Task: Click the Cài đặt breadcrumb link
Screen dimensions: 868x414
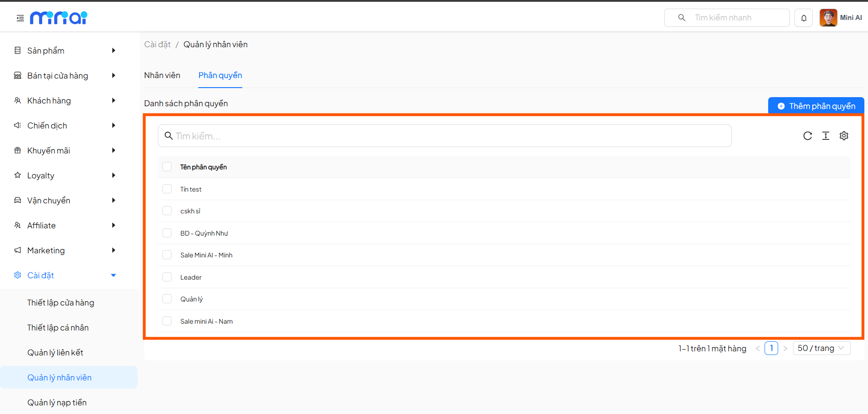Action: pos(157,44)
